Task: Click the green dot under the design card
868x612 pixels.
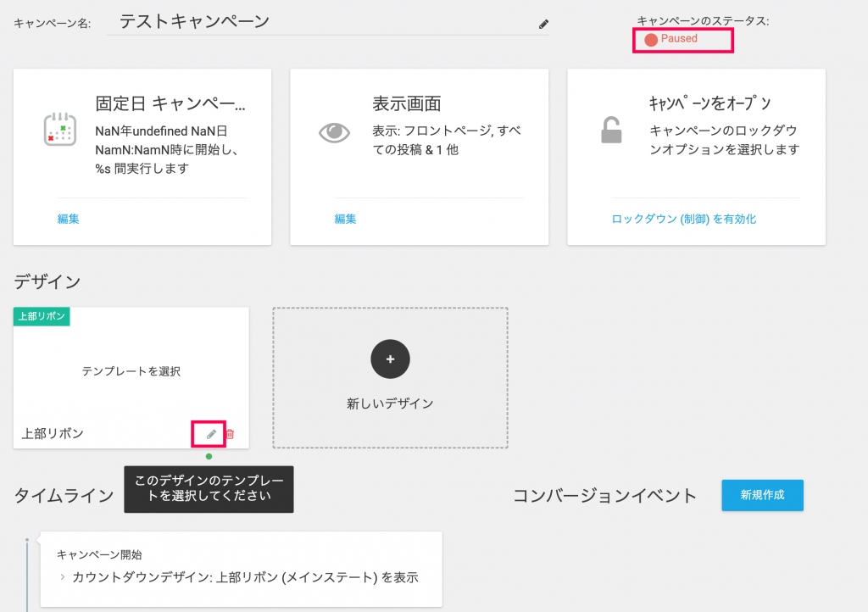Action: [209, 457]
